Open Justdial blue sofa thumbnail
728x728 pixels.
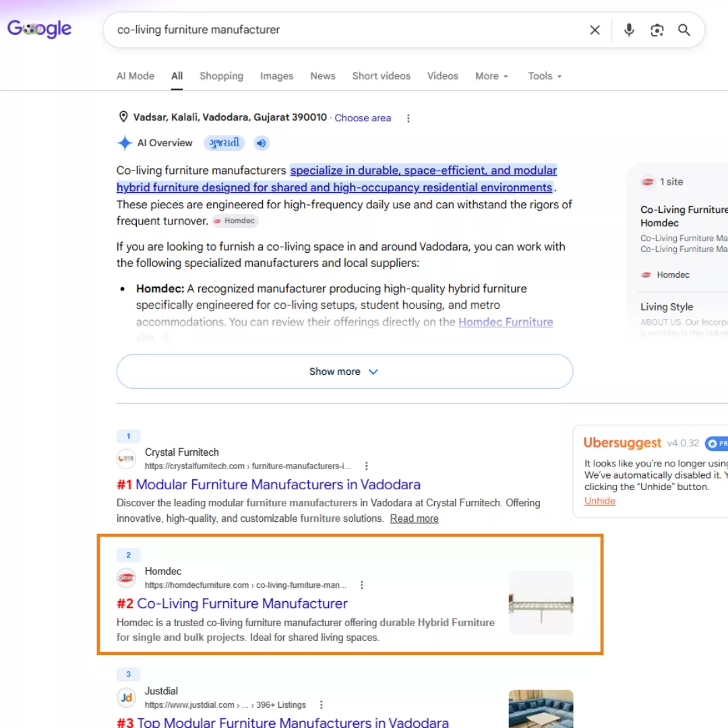pos(541,709)
